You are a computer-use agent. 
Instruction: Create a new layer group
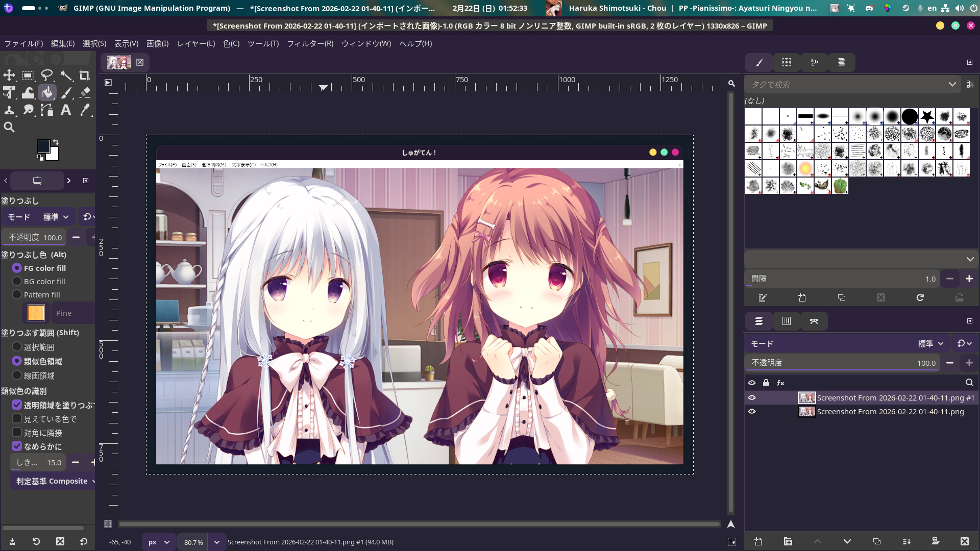coord(788,541)
